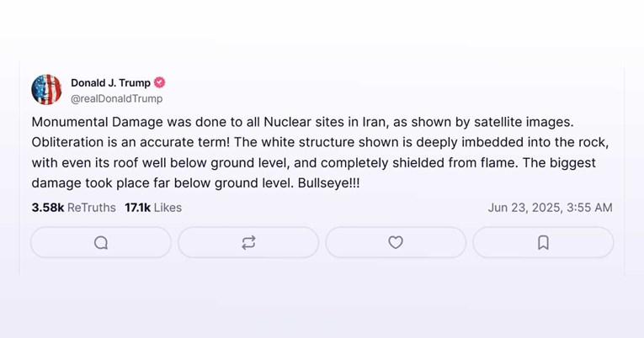Bookmark this post with the bookmark icon
Viewport: 644px width, 338px height.
click(x=543, y=242)
